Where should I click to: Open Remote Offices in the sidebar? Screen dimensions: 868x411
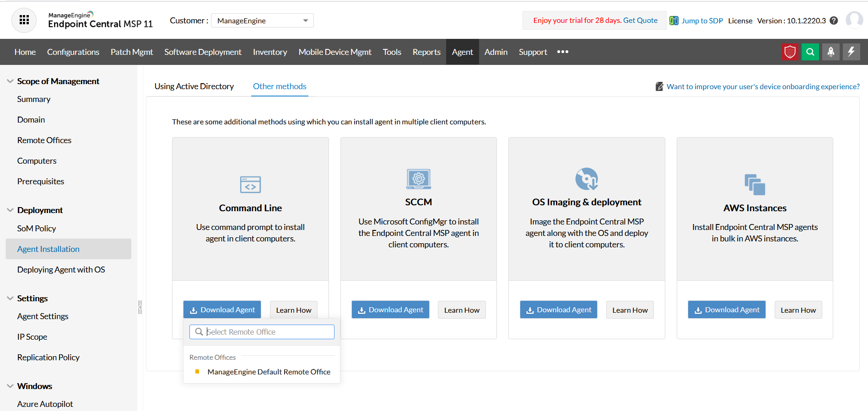pyautogui.click(x=44, y=140)
